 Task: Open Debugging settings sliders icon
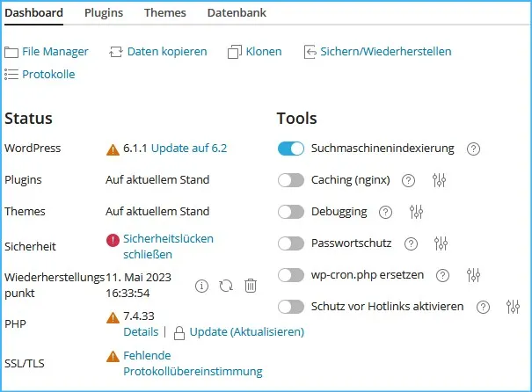(416, 212)
